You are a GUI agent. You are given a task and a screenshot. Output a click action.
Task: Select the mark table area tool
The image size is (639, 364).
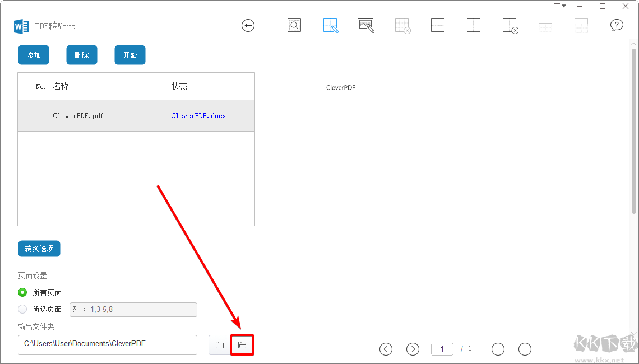tap(331, 26)
